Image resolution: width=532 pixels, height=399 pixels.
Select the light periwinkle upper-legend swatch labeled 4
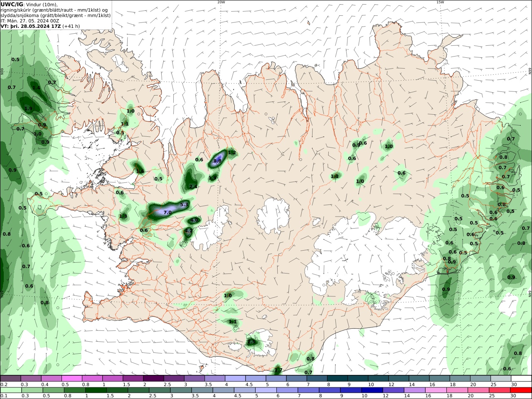[x=235, y=378]
